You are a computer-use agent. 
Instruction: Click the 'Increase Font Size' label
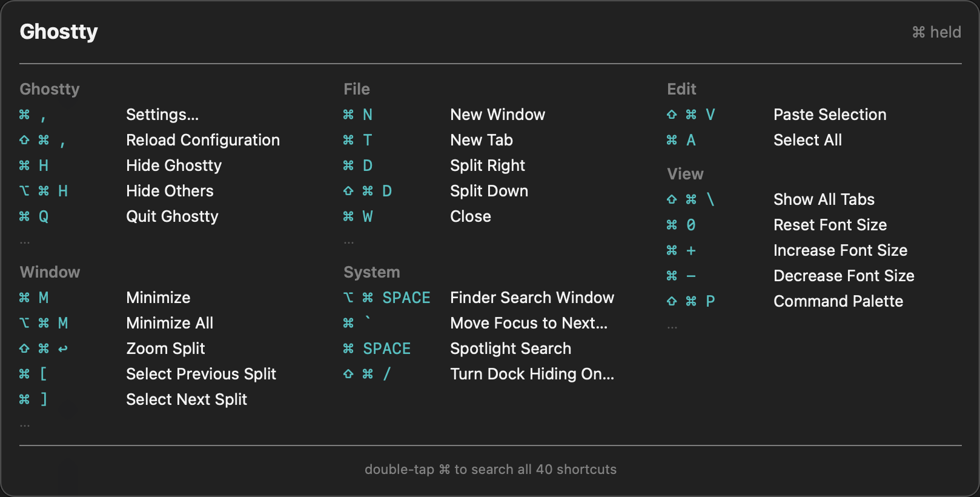pos(840,250)
